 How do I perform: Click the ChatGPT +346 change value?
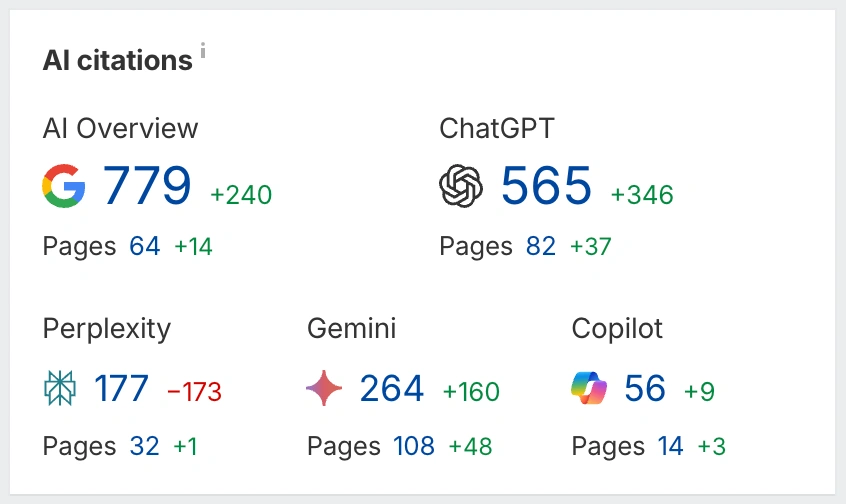tap(642, 194)
